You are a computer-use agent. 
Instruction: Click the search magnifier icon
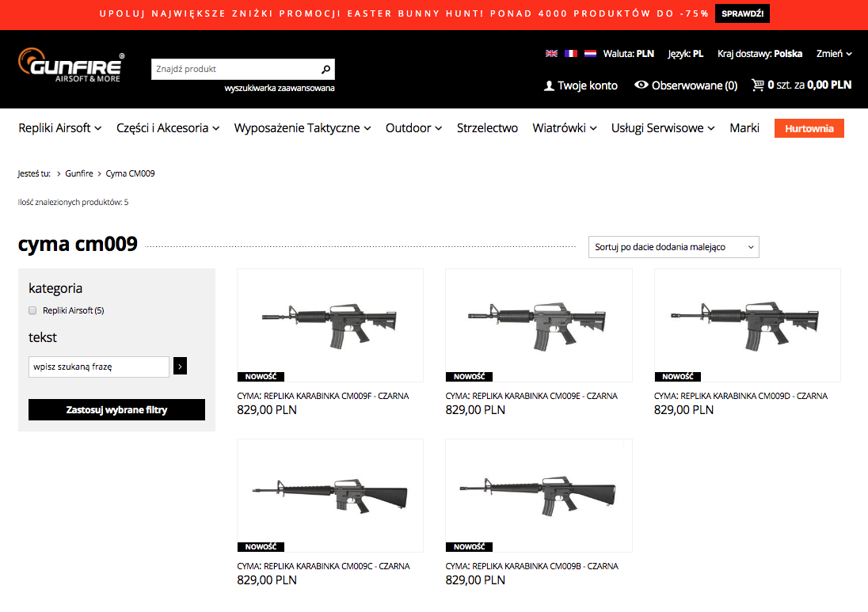tap(325, 69)
